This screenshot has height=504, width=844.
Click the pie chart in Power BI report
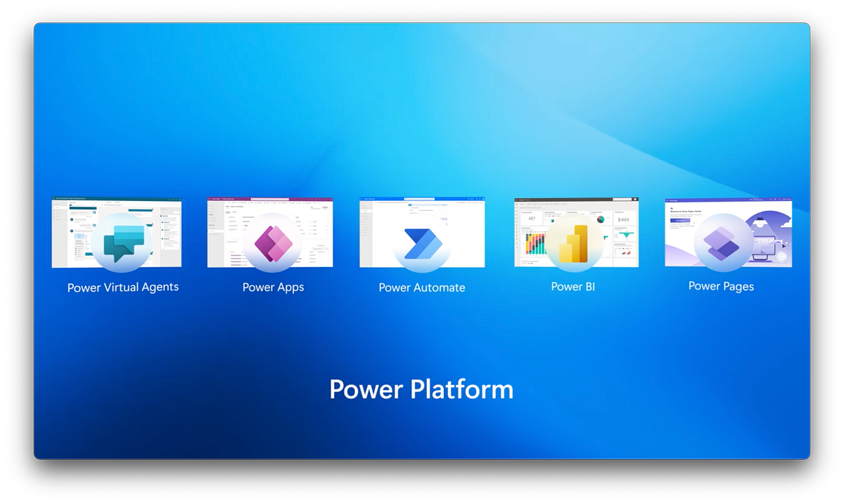point(600,219)
